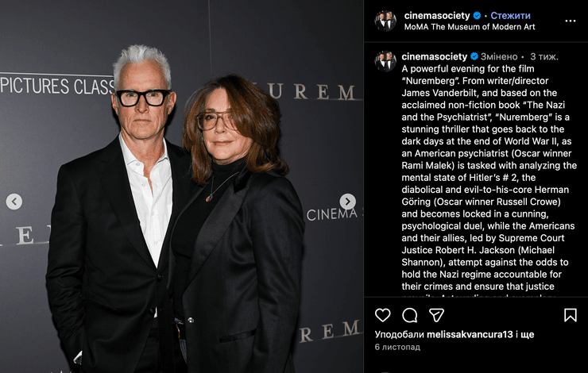Viewport: 588px width, 373px height.
Task: Share the post with the paper plane icon
Action: (436, 315)
